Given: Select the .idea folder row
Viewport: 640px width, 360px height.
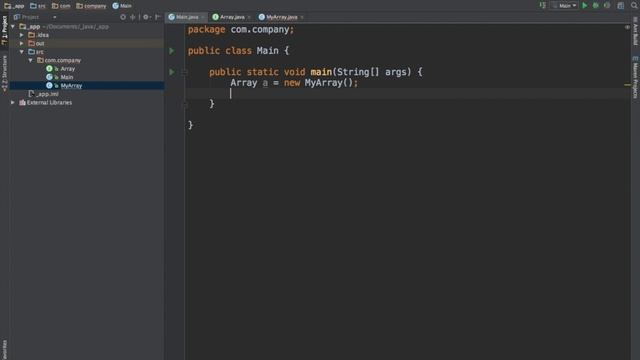Looking at the screenshot, I should pyautogui.click(x=87, y=35).
